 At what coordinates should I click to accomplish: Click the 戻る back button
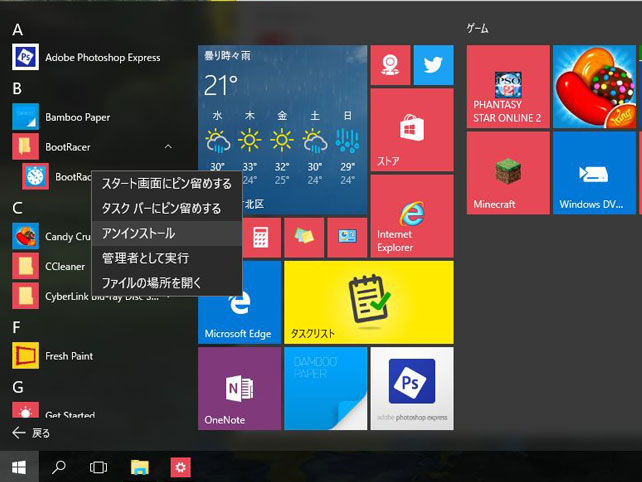(30, 433)
